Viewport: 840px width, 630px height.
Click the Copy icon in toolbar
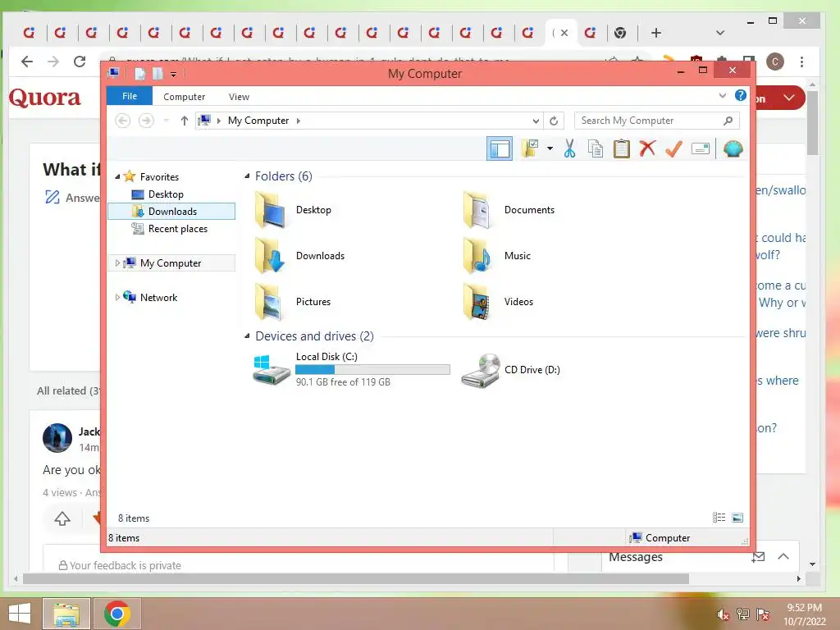click(x=596, y=148)
